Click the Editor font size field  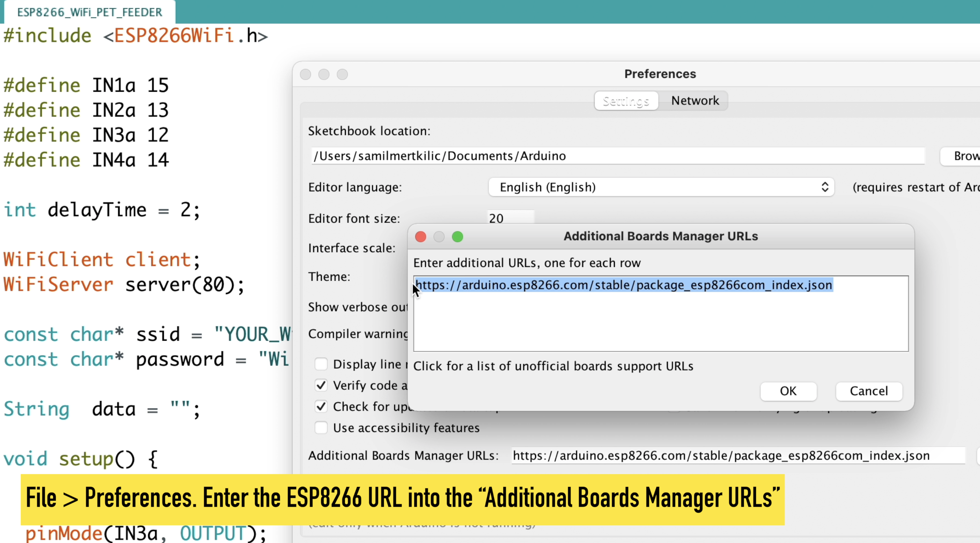coord(510,218)
